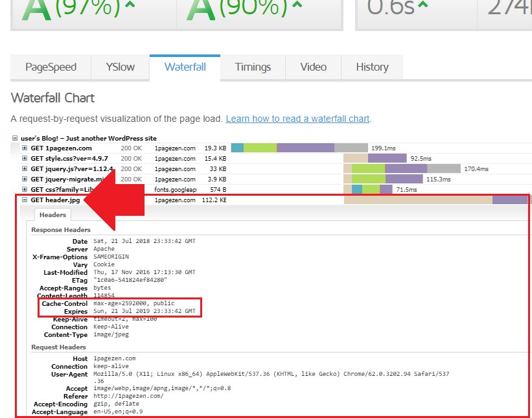Click the 200 OK status of style.css
Viewport: 532px width, 418px height.
click(x=131, y=158)
